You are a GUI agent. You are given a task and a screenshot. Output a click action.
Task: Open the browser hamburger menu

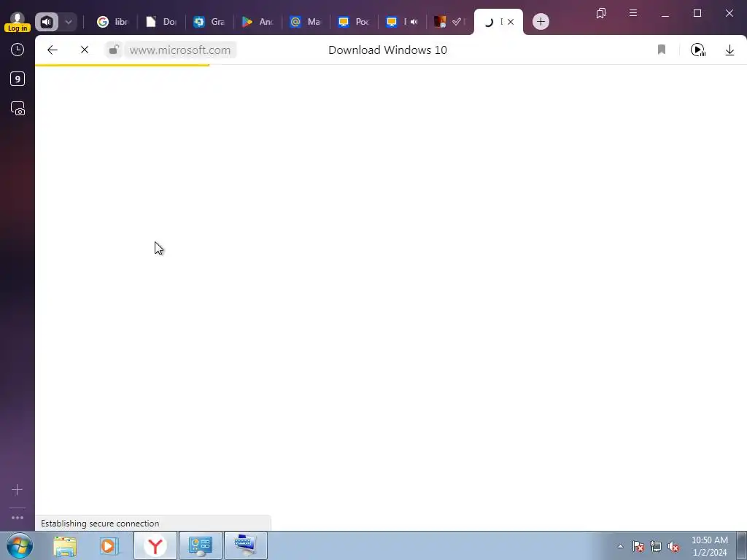click(x=633, y=13)
